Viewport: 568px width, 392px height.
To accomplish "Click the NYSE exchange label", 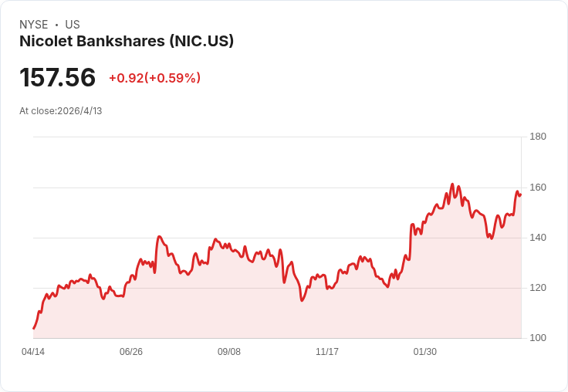I will (33, 25).
